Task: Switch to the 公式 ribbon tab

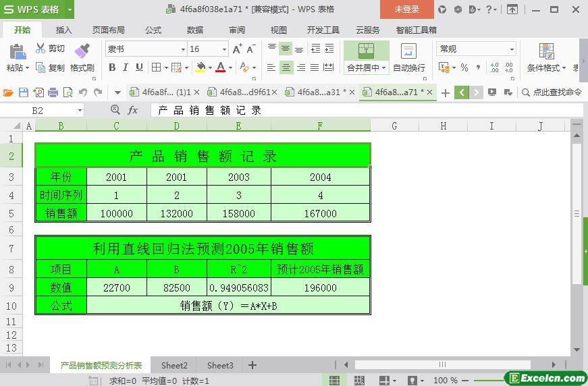Action: [x=153, y=30]
